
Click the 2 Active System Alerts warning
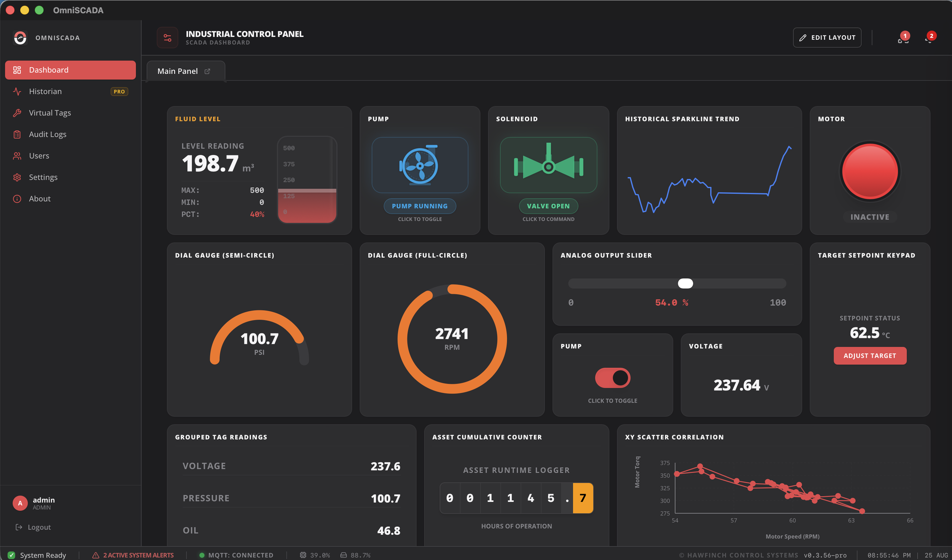click(x=133, y=555)
